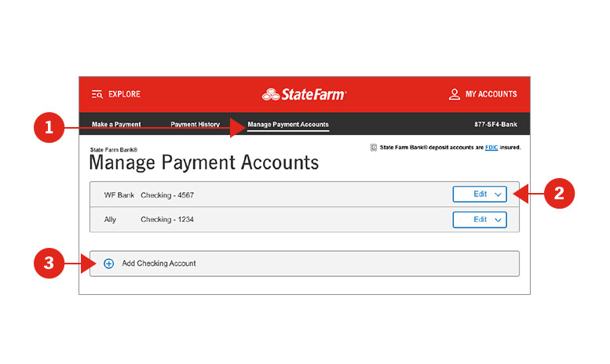Click the State Farm logo
The width and height of the screenshot is (610, 364).
[x=304, y=94]
